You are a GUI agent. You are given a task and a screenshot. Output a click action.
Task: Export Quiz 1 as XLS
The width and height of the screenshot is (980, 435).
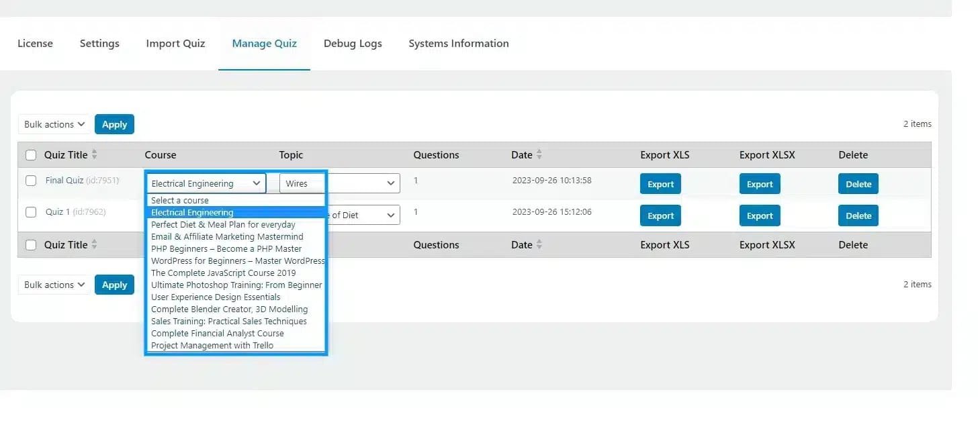click(660, 215)
